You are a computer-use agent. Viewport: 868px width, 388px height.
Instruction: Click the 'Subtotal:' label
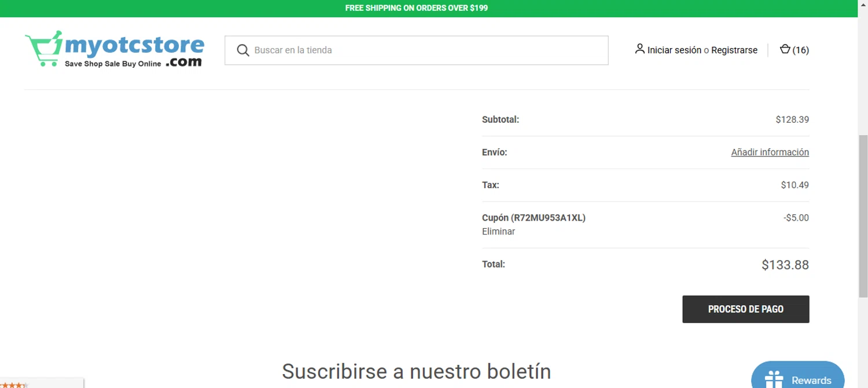tap(501, 120)
